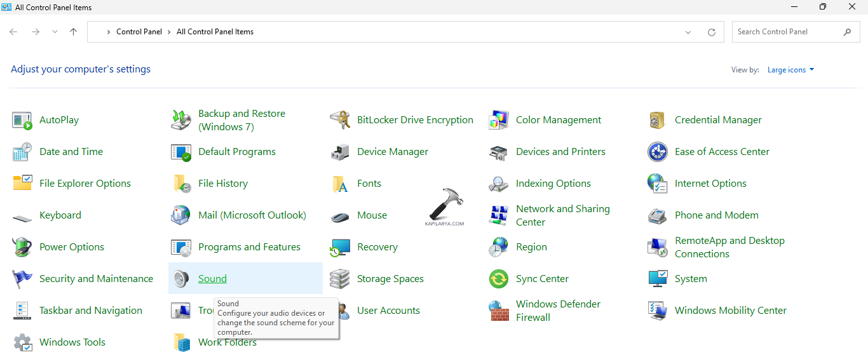The width and height of the screenshot is (868, 364).
Task: Expand the recent locations chevron
Action: [55, 32]
